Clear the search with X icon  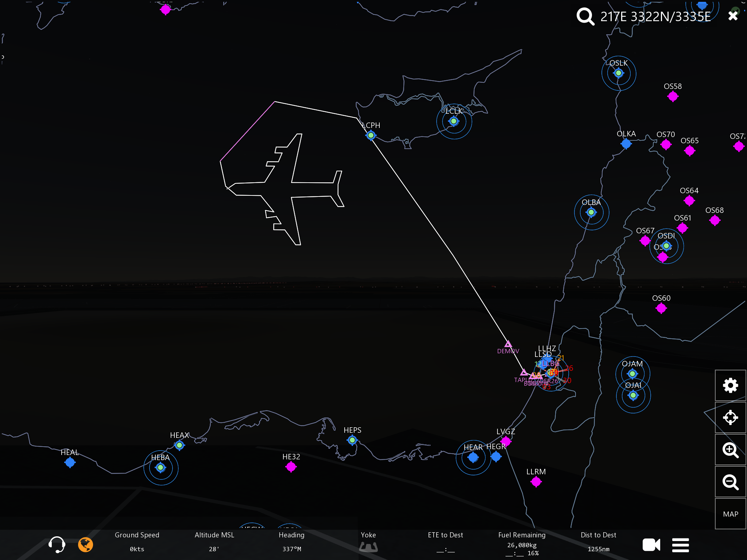pyautogui.click(x=733, y=16)
